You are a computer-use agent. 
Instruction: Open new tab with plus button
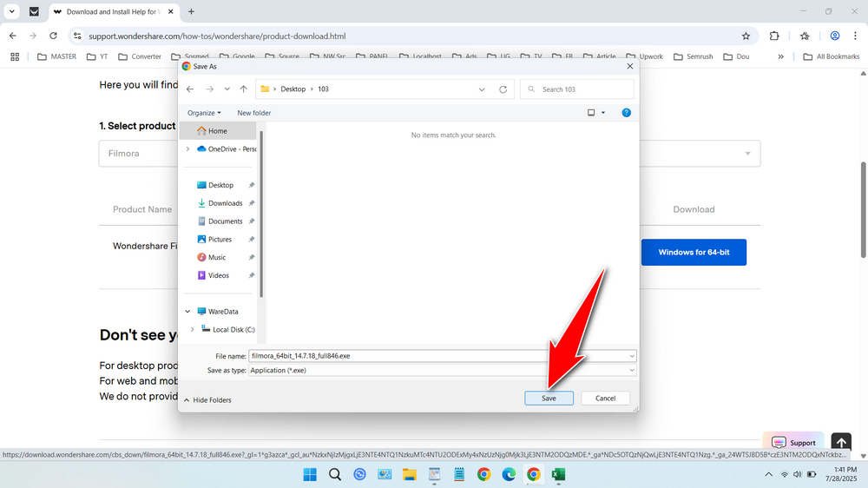[x=191, y=11]
